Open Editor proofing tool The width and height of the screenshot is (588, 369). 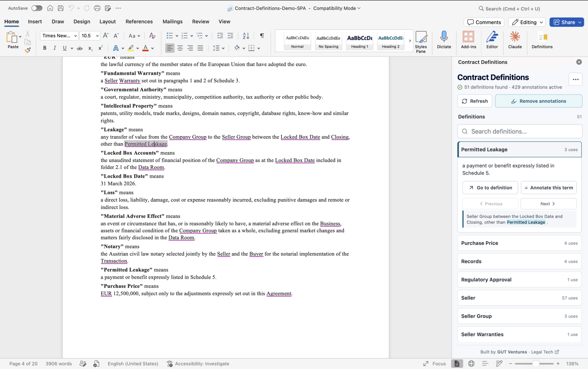pos(492,40)
